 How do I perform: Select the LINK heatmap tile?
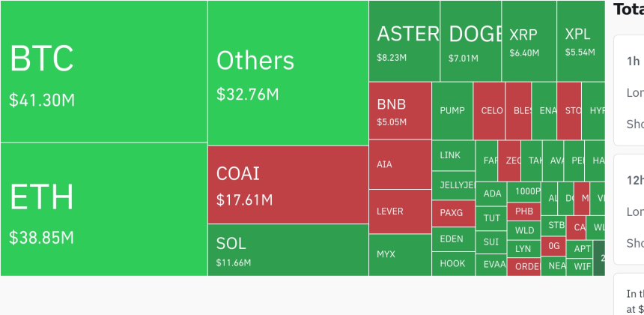point(453,155)
